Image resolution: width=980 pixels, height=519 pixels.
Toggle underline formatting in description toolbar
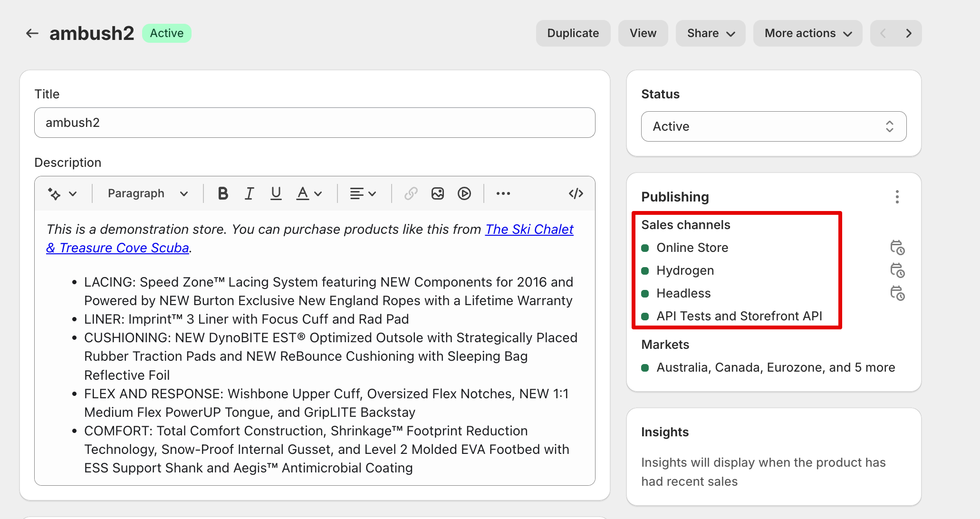tap(276, 193)
